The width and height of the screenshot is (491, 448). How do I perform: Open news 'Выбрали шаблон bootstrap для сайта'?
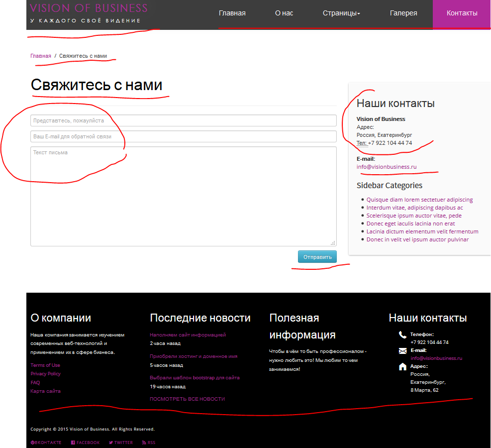[195, 378]
